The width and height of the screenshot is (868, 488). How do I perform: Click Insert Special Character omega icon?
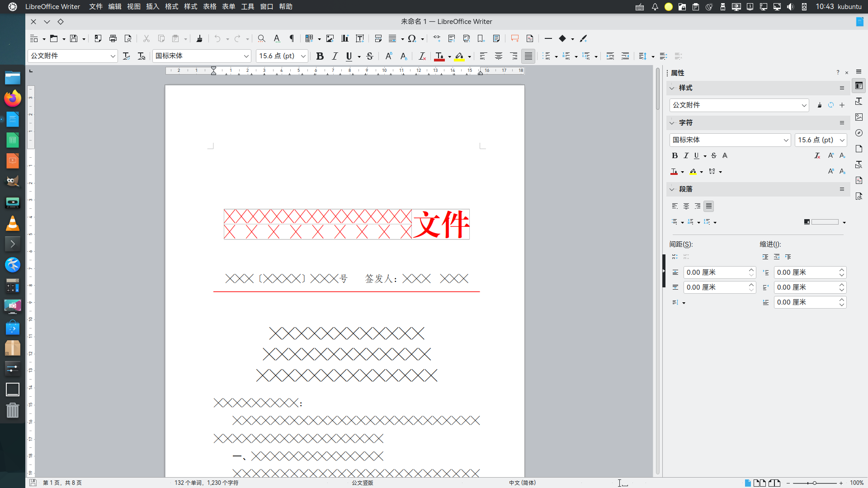pos(411,38)
